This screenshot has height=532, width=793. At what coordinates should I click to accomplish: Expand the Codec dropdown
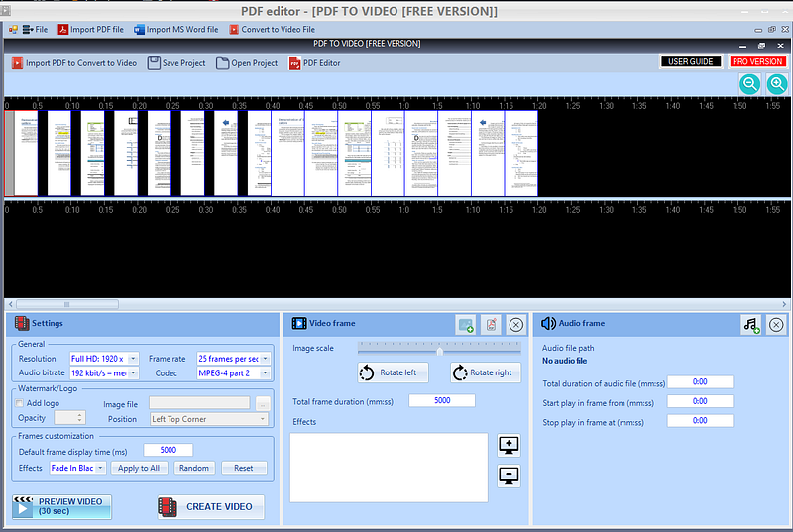click(265, 373)
